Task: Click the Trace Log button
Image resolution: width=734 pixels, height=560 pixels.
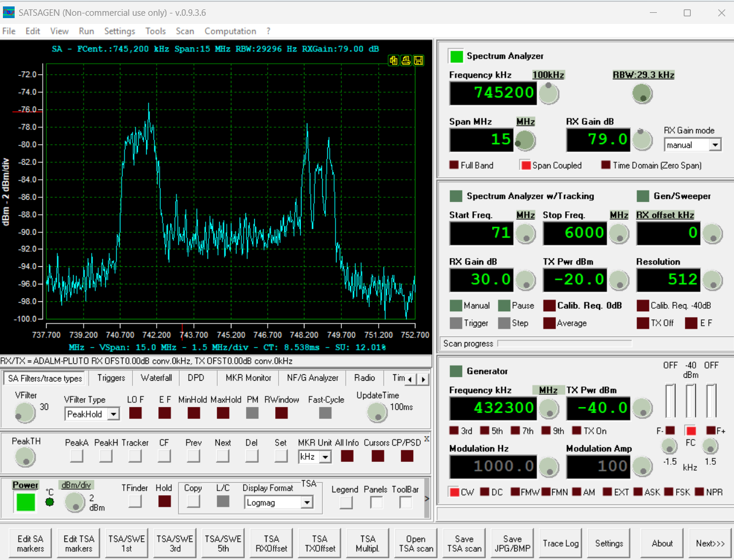Action: 560,544
